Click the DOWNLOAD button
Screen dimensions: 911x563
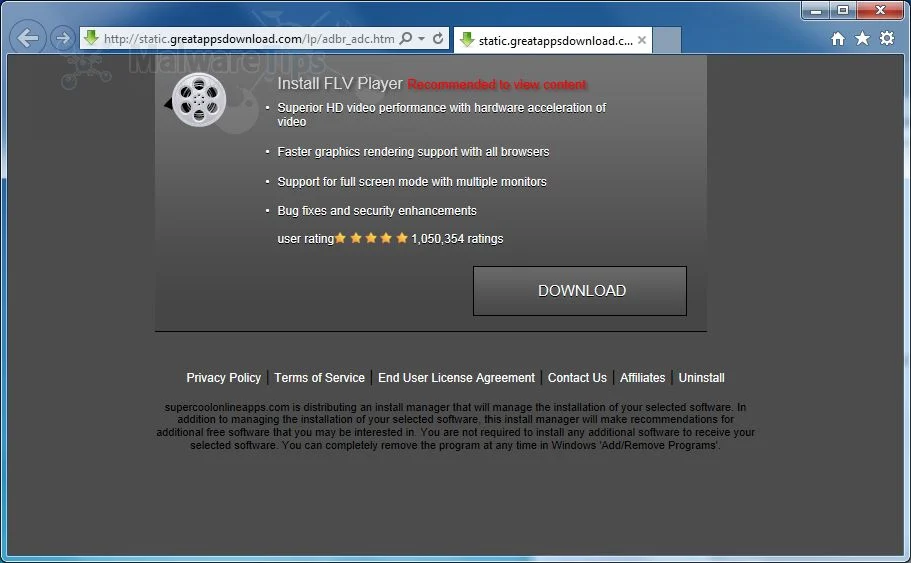pos(580,291)
